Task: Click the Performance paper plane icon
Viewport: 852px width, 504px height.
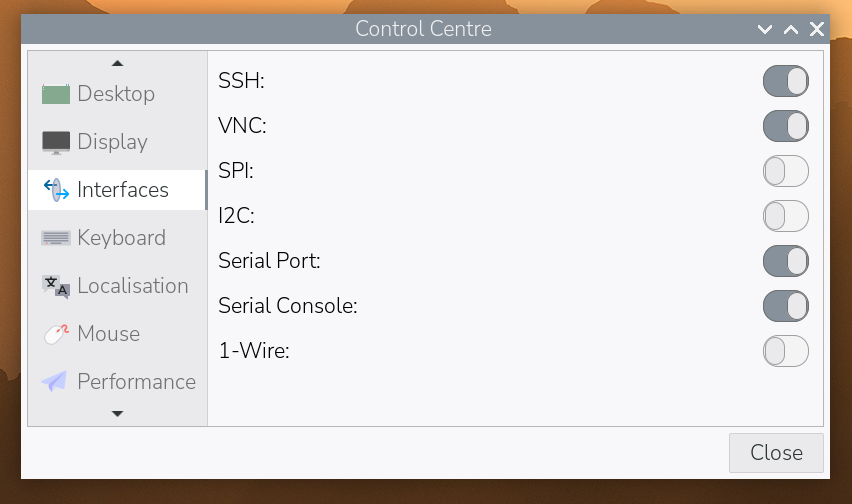Action: [56, 382]
